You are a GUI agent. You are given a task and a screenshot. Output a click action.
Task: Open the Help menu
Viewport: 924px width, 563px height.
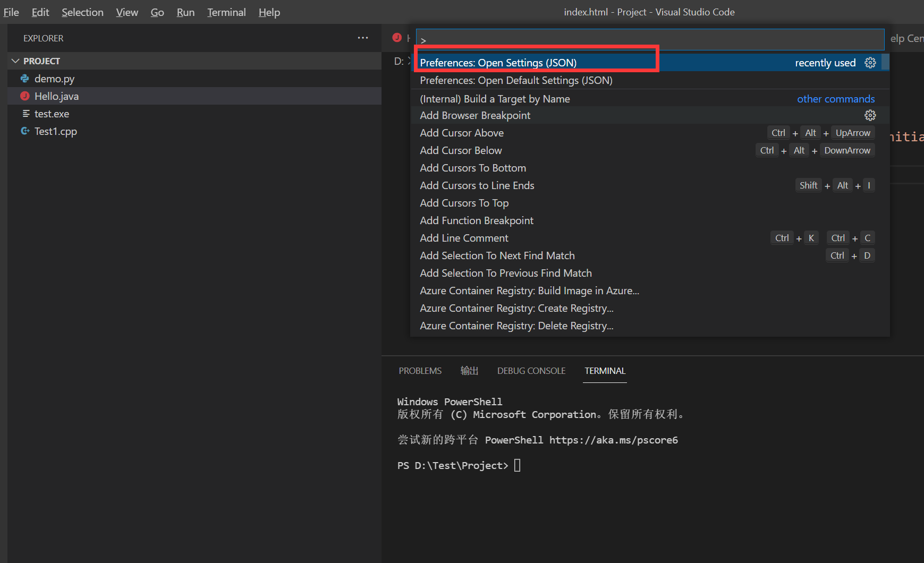tap(269, 12)
